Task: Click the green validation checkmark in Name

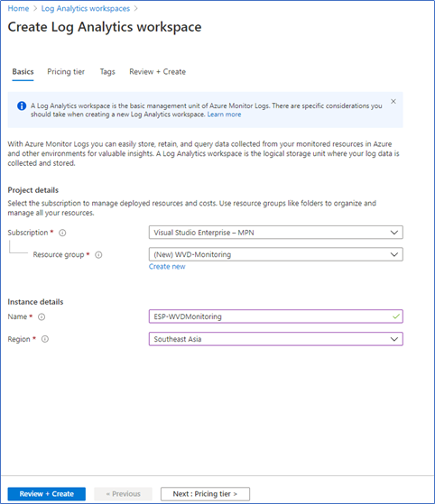Action: 396,316
